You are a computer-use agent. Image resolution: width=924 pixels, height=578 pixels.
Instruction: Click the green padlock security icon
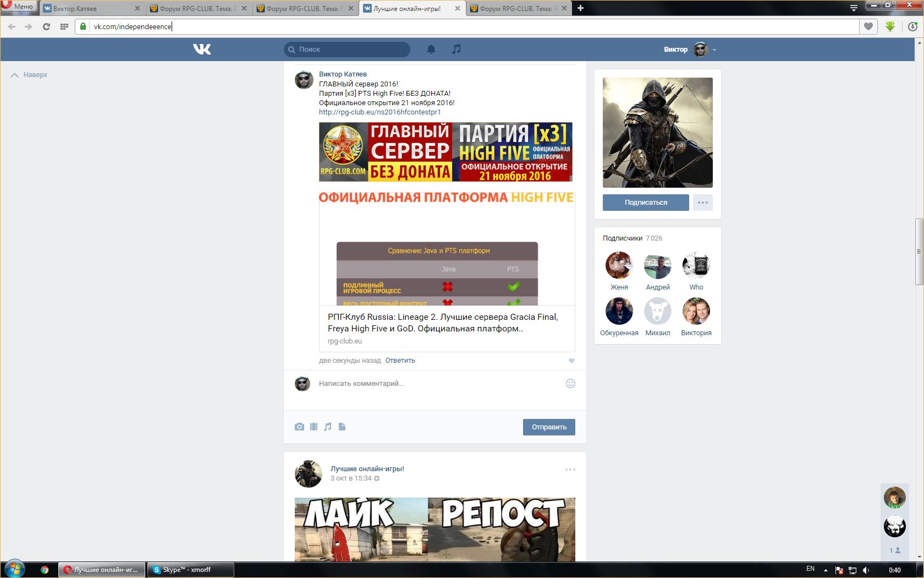(82, 26)
